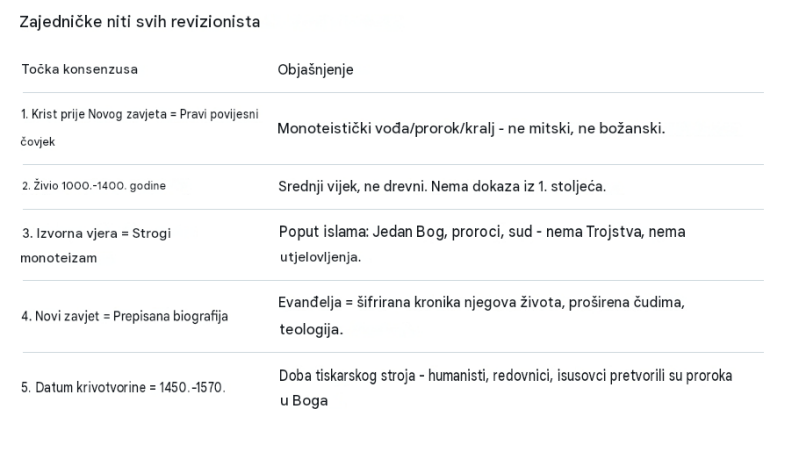Select '5. Datum krivotvorine = 1450.-1570.' cell

pyautogui.click(x=123, y=388)
